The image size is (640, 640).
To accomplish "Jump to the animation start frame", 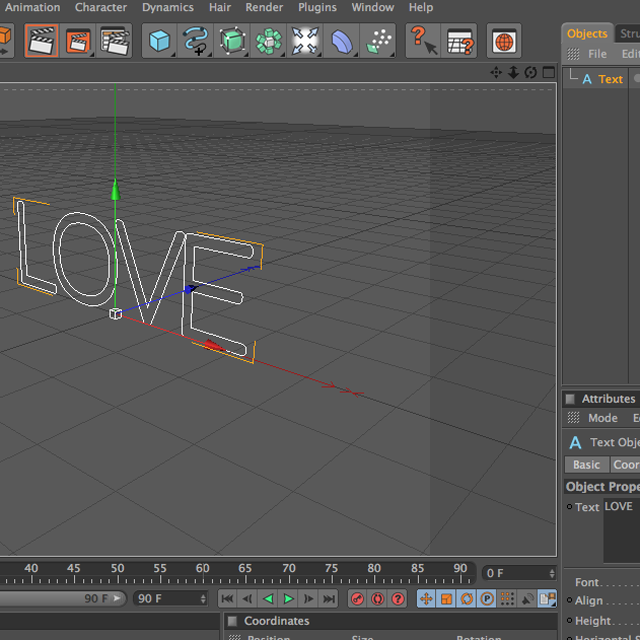I will coord(227,599).
